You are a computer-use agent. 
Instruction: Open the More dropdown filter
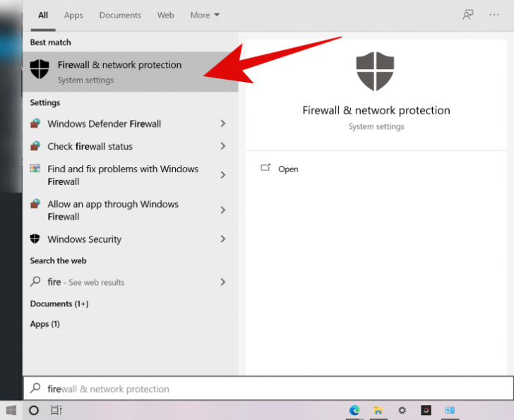(205, 15)
